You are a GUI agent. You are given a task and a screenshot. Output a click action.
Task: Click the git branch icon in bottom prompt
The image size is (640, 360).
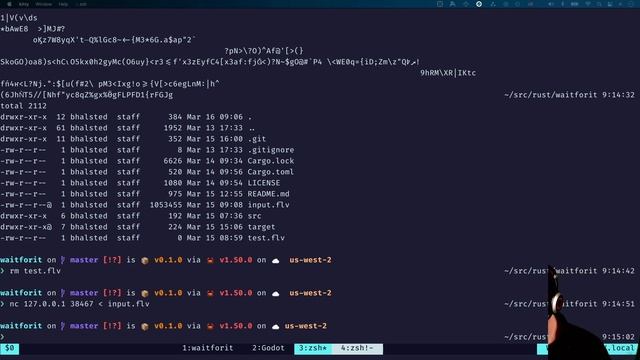[63, 326]
